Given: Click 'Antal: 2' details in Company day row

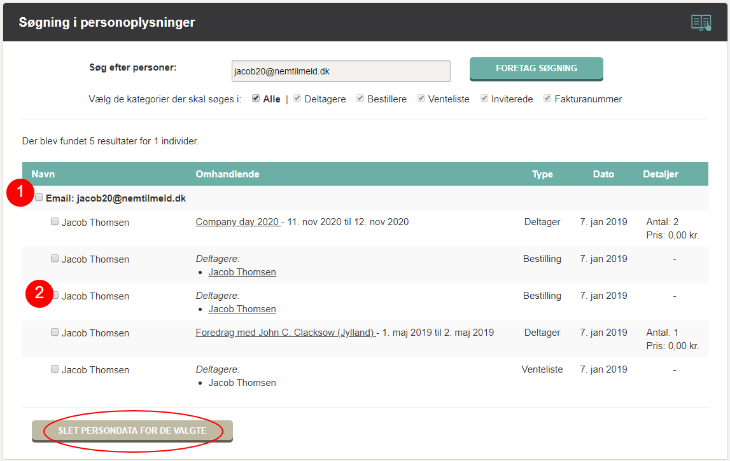Looking at the screenshot, I should 662,222.
